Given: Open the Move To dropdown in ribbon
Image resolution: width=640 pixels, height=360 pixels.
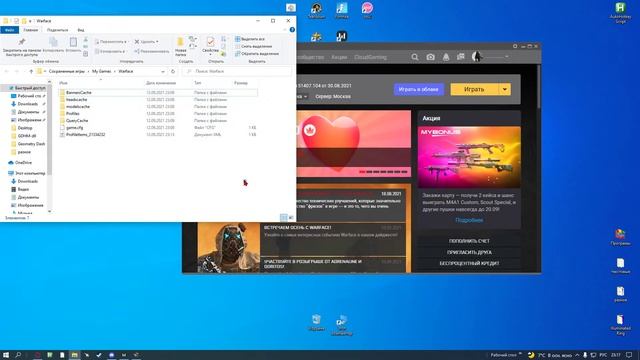Looking at the screenshot, I should pos(111,42).
